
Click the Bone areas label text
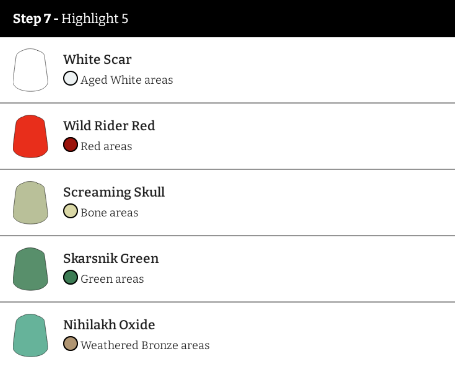[109, 212]
